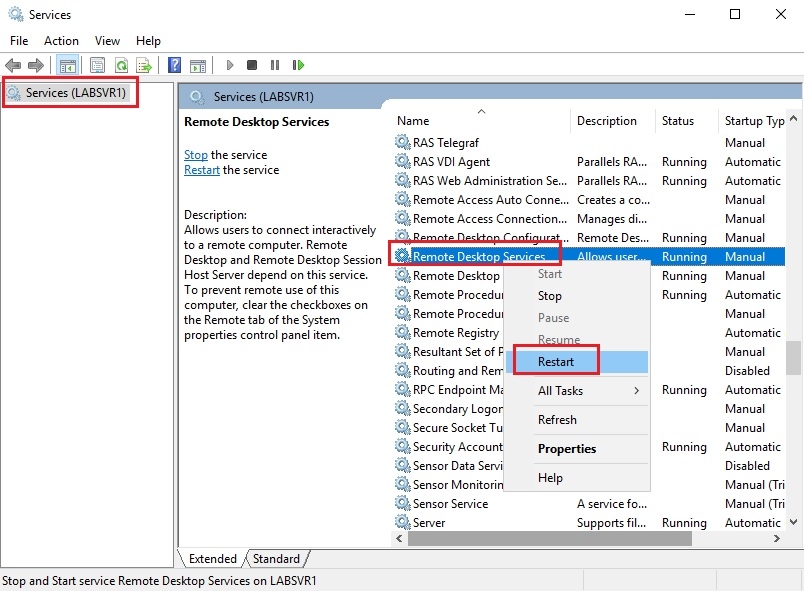Select Properties in the context menu

coord(567,449)
